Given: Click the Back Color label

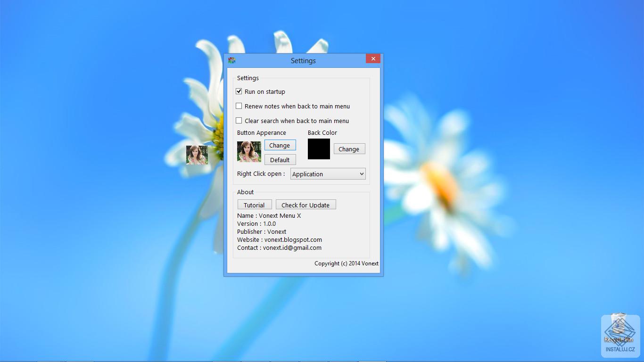Looking at the screenshot, I should click(x=322, y=132).
